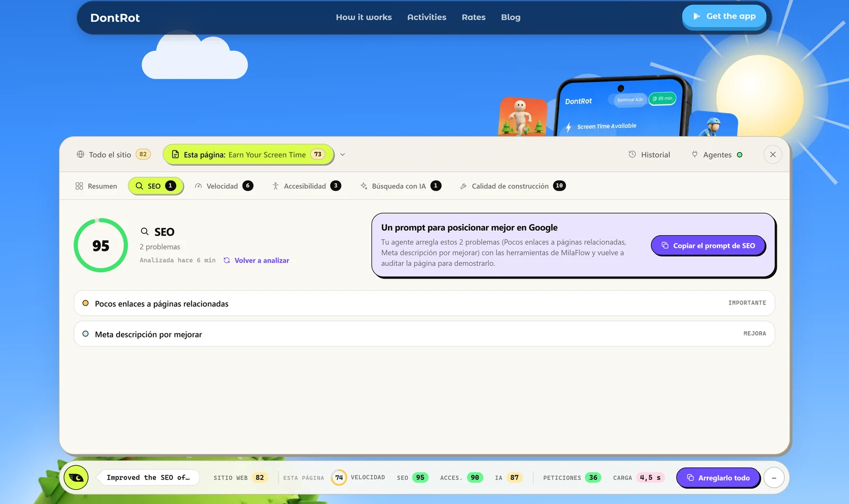The height and width of the screenshot is (504, 849).
Task: Close the audit panel with X
Action: (x=773, y=154)
